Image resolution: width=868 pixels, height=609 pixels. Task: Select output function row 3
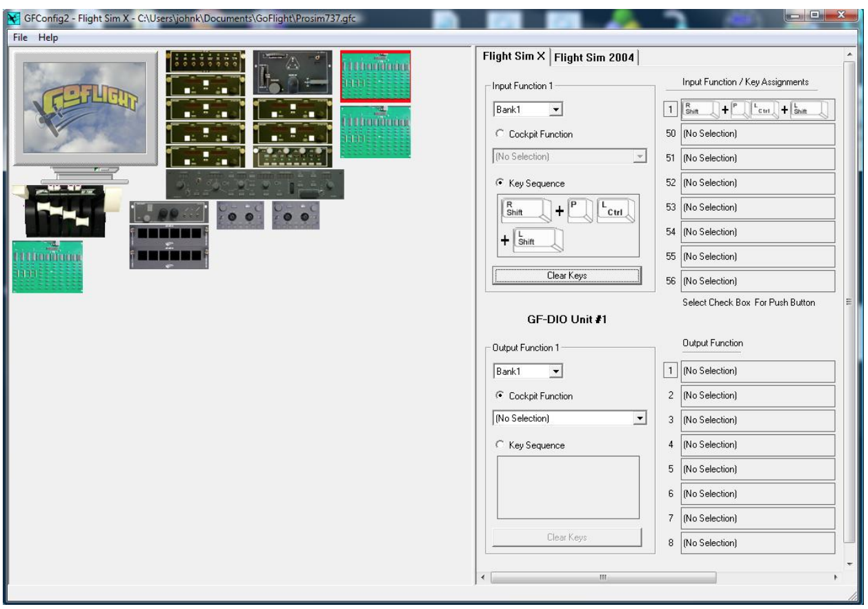(x=758, y=420)
